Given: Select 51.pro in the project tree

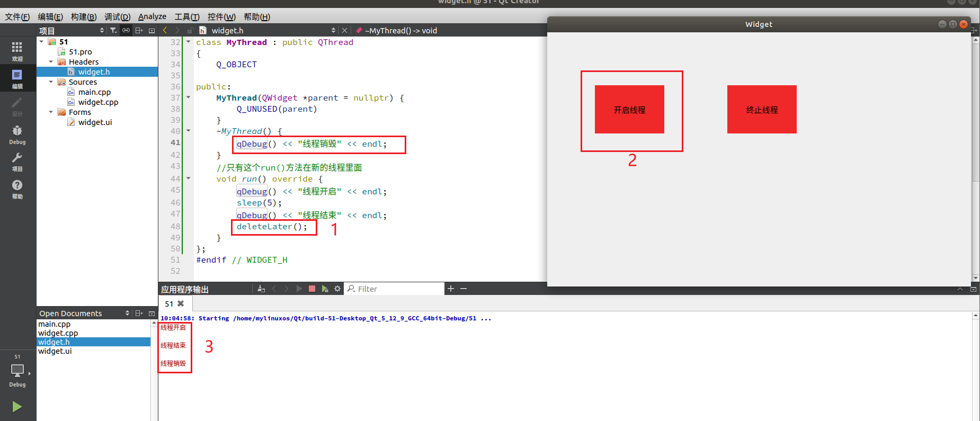Looking at the screenshot, I should (x=80, y=52).
